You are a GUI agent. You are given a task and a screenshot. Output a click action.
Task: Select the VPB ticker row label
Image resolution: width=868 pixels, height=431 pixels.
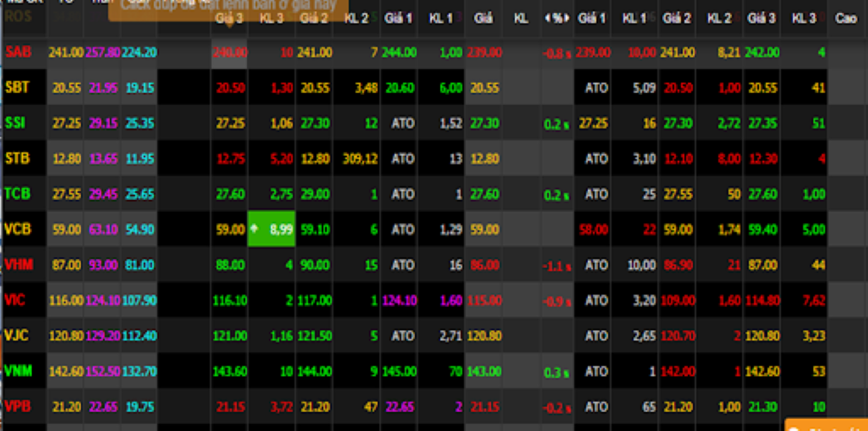pos(18,407)
